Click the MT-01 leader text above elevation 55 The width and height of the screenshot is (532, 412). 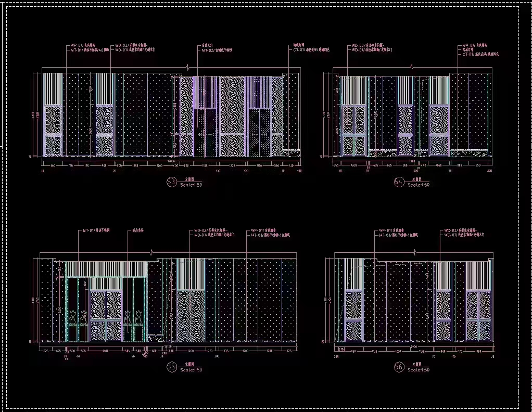(96, 229)
